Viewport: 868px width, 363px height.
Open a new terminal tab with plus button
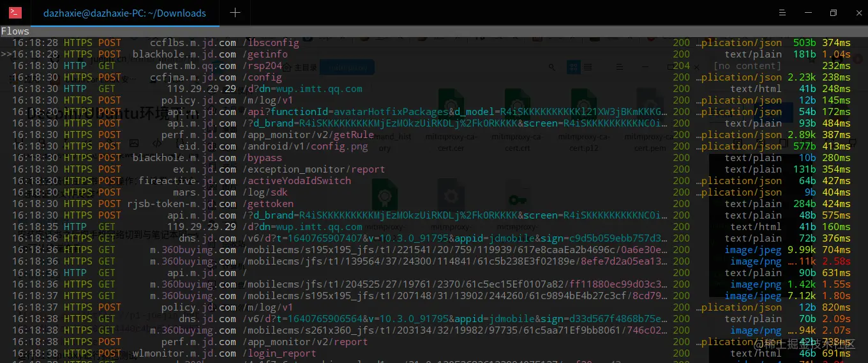pyautogui.click(x=236, y=13)
